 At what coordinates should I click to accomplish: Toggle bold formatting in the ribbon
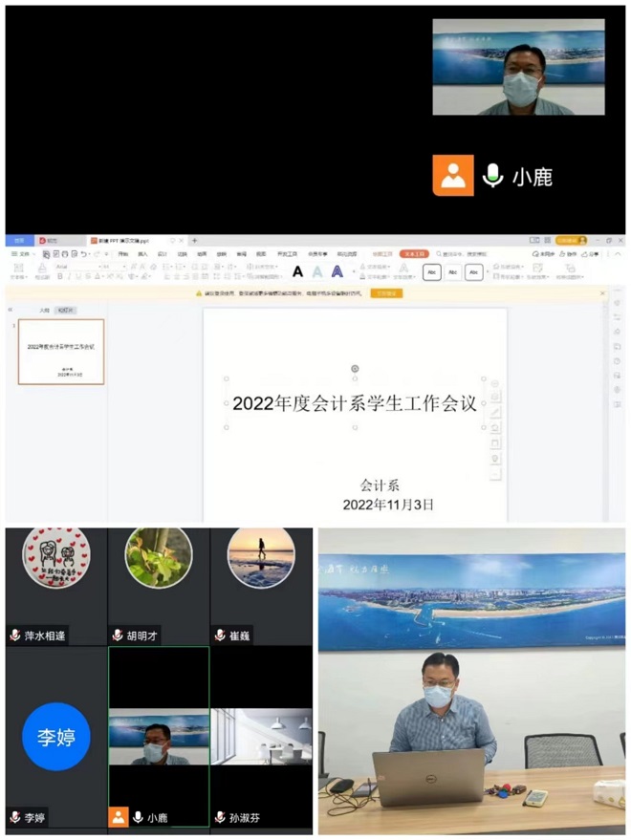(x=59, y=276)
